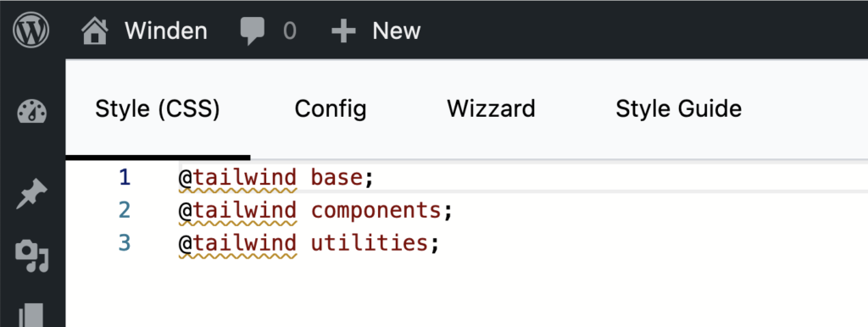Open Media library camera-note icon
Screen dimensions: 868x327
[32, 257]
